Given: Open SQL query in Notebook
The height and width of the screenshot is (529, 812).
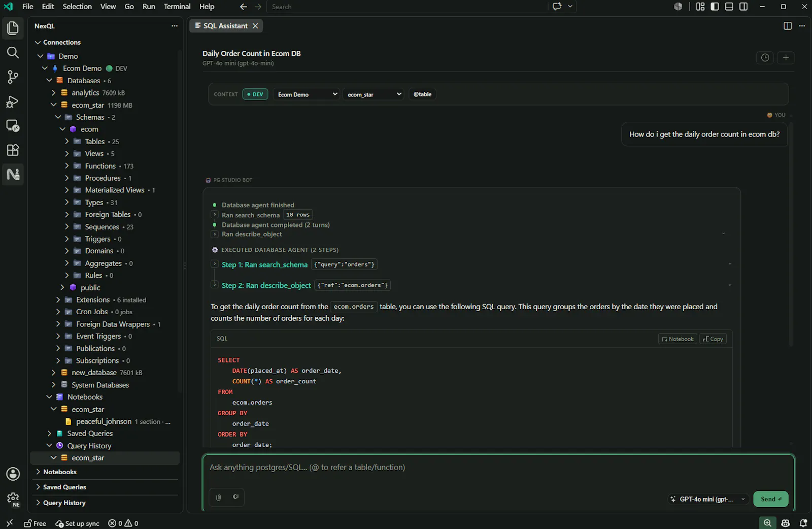Looking at the screenshot, I should tap(678, 339).
